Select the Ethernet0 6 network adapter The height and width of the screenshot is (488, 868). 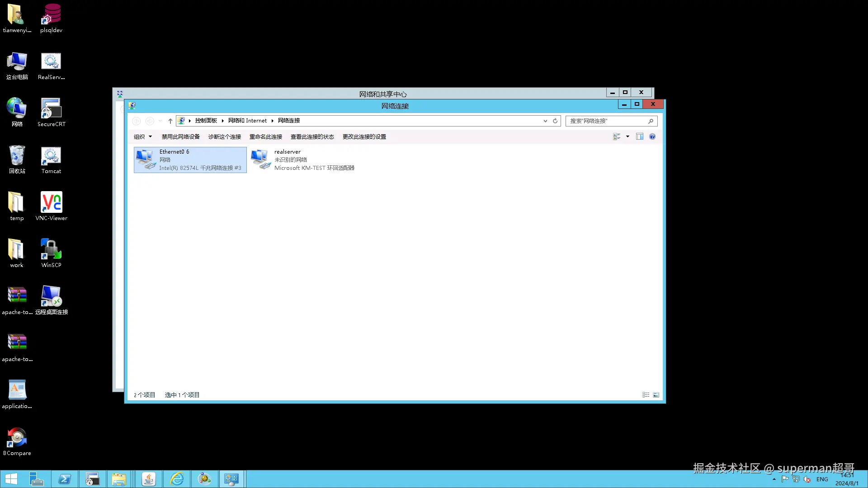point(190,160)
